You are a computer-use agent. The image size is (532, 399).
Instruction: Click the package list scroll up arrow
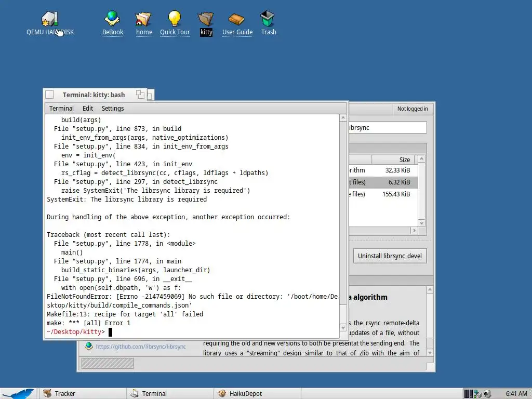pos(422,159)
